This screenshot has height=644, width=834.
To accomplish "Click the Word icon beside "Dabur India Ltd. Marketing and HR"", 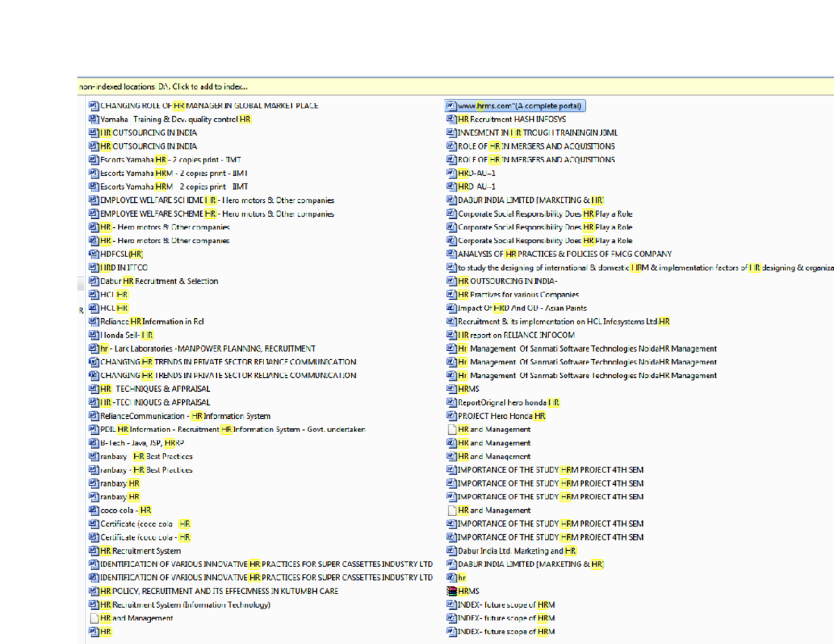I will tap(452, 550).
